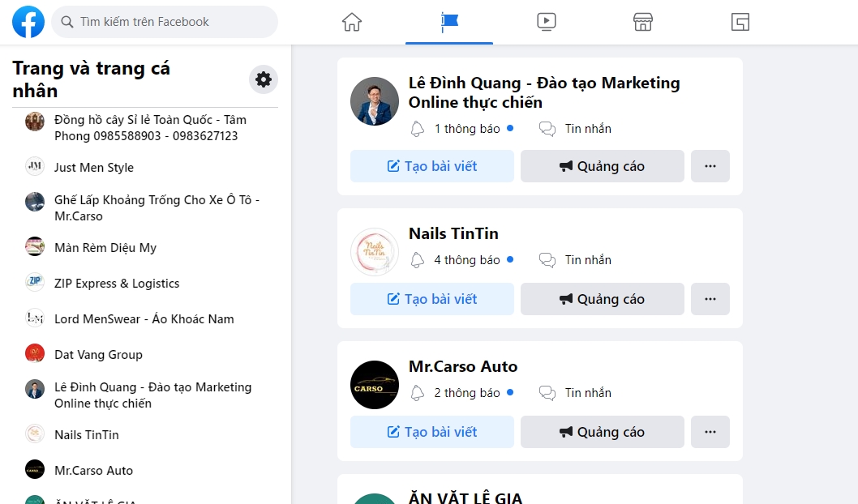The height and width of the screenshot is (504, 858).
Task: Click the Facebook logo icon
Action: (x=28, y=22)
